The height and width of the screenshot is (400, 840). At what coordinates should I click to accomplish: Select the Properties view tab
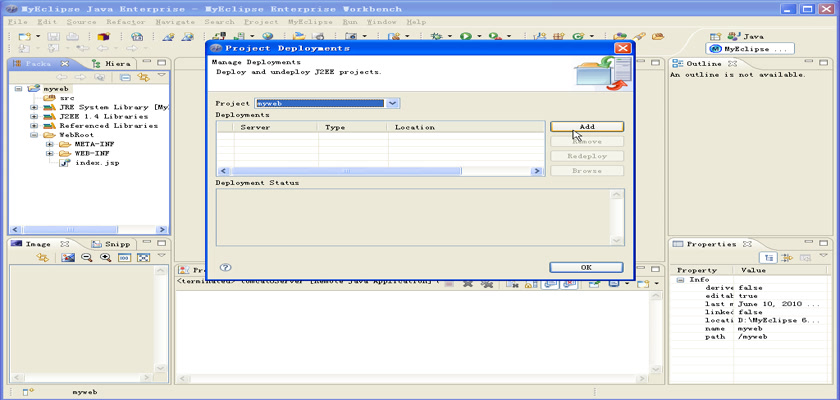pyautogui.click(x=711, y=244)
